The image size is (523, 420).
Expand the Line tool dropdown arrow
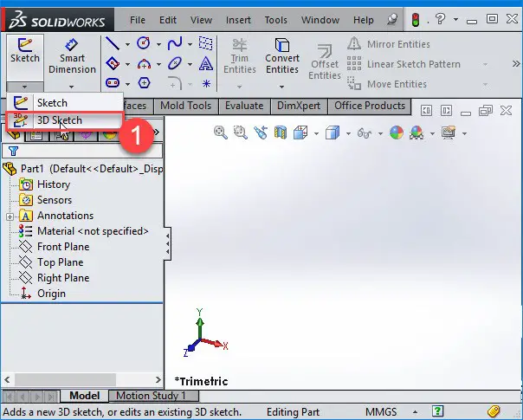[x=128, y=44]
